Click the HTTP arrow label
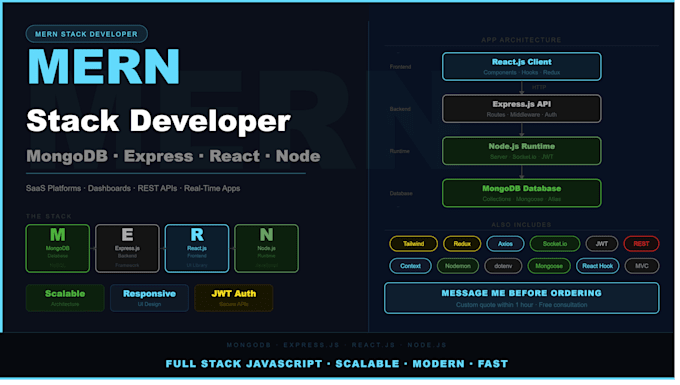 [x=539, y=88]
